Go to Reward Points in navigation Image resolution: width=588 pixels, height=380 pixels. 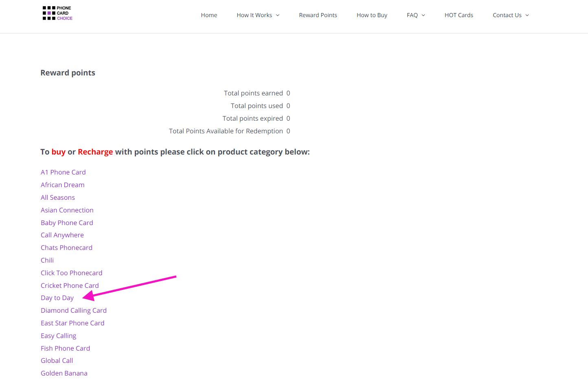pos(318,15)
